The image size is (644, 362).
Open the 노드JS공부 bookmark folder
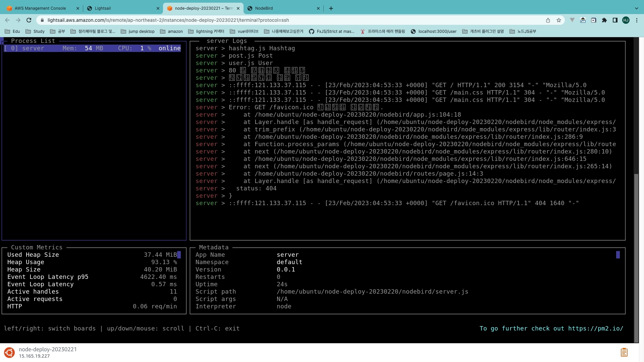[x=523, y=31]
